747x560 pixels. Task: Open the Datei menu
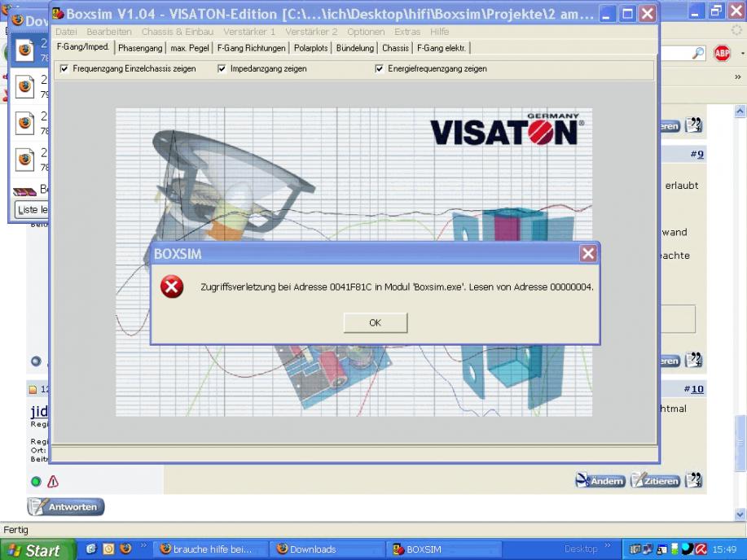point(66,32)
